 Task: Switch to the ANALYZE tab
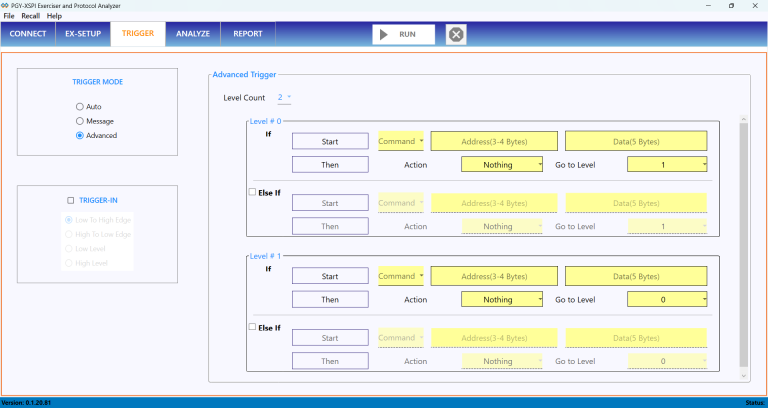click(193, 34)
